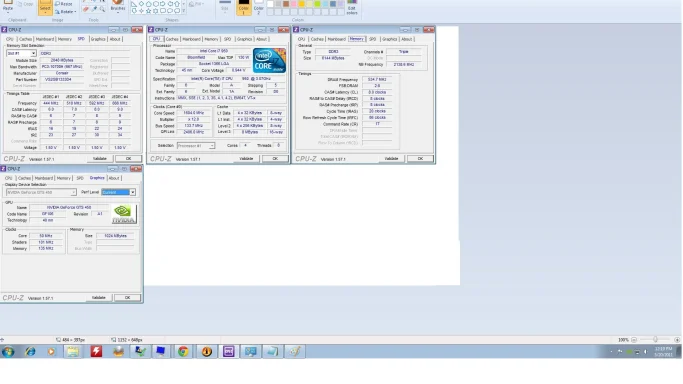This screenshot has height=384, width=683.
Task: Click the volume icon in system tray
Action: (x=646, y=351)
